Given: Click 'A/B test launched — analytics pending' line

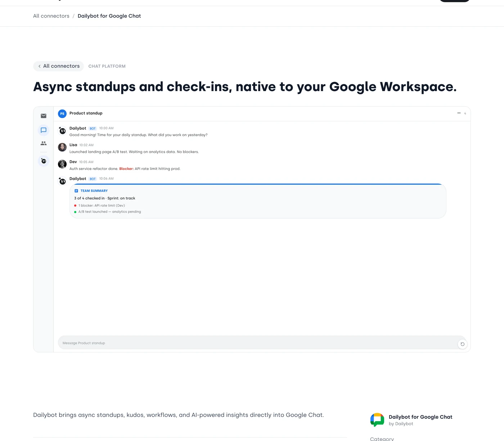Looking at the screenshot, I should (110, 212).
